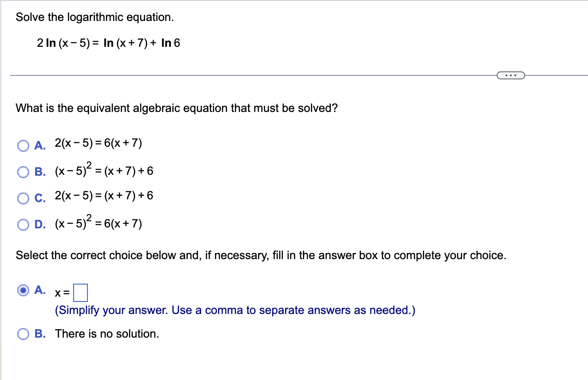The height and width of the screenshot is (380, 588).
Task: Click the label D beside (x−5)²=6(x+7)
Action: tap(40, 224)
